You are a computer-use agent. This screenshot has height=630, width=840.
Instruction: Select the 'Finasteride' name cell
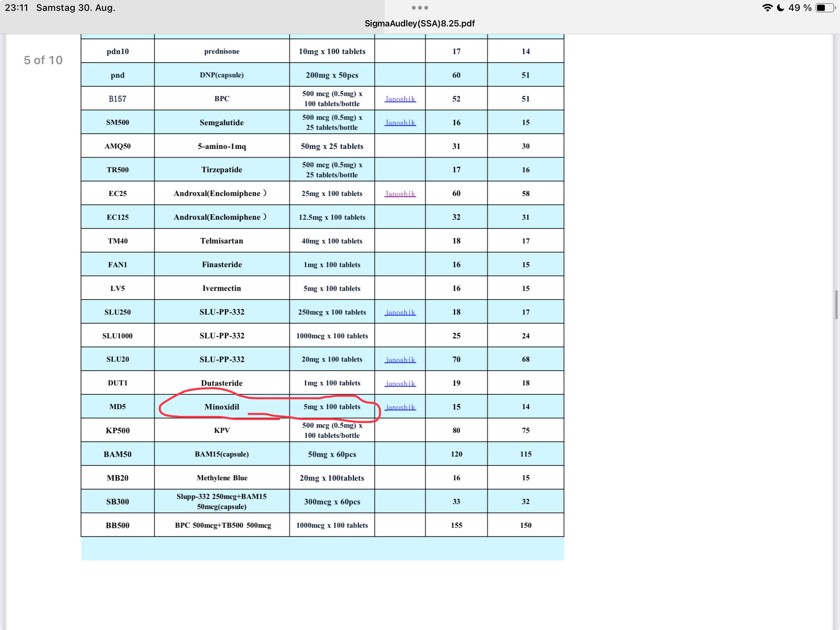tap(222, 264)
